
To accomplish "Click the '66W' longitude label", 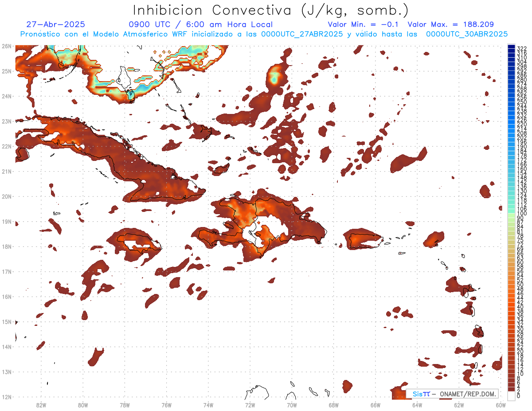I will click(x=375, y=405).
